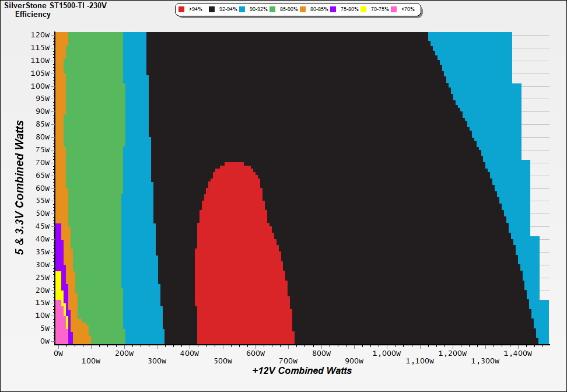Click the 1,400W label on the horizontal axis
This screenshot has width=567, height=392.
pos(519,353)
